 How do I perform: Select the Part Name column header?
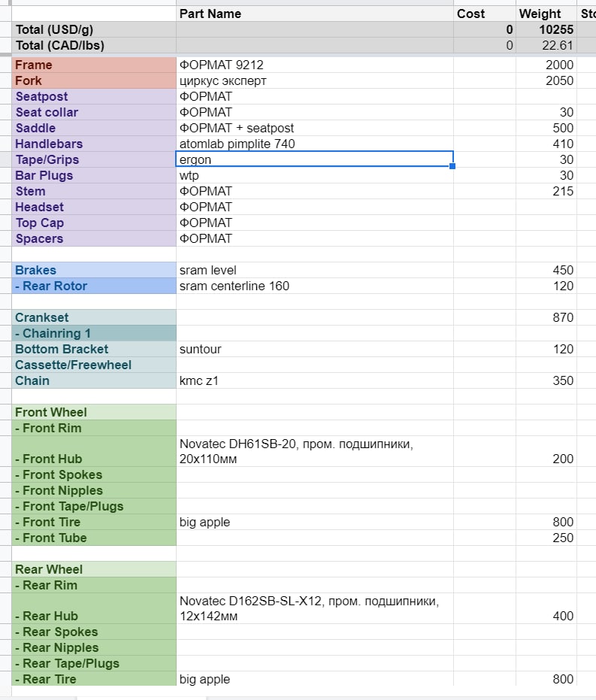[314, 14]
